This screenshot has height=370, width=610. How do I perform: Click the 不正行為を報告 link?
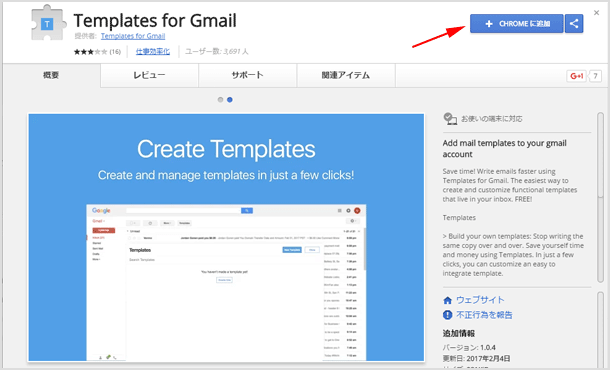click(x=484, y=314)
